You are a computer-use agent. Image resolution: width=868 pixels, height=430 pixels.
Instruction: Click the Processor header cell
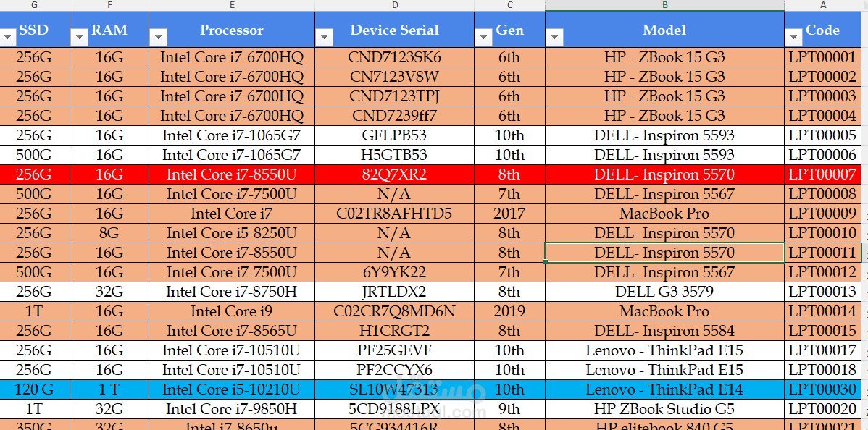click(x=232, y=30)
